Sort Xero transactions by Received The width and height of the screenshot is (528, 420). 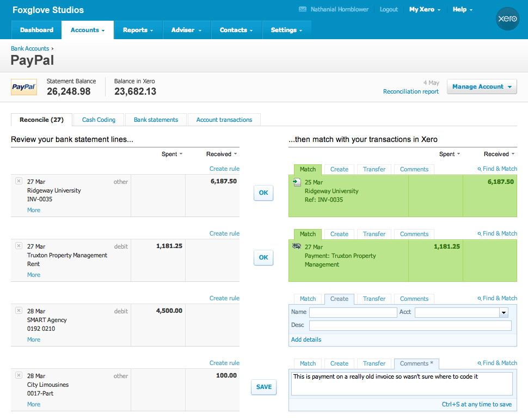[499, 154]
